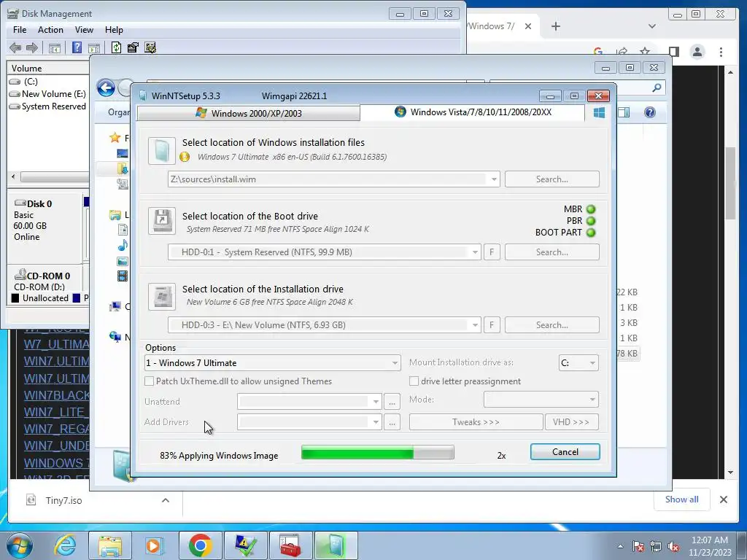Open Chrome three-dot menu
Image resolution: width=747 pixels, height=560 pixels.
click(x=721, y=52)
